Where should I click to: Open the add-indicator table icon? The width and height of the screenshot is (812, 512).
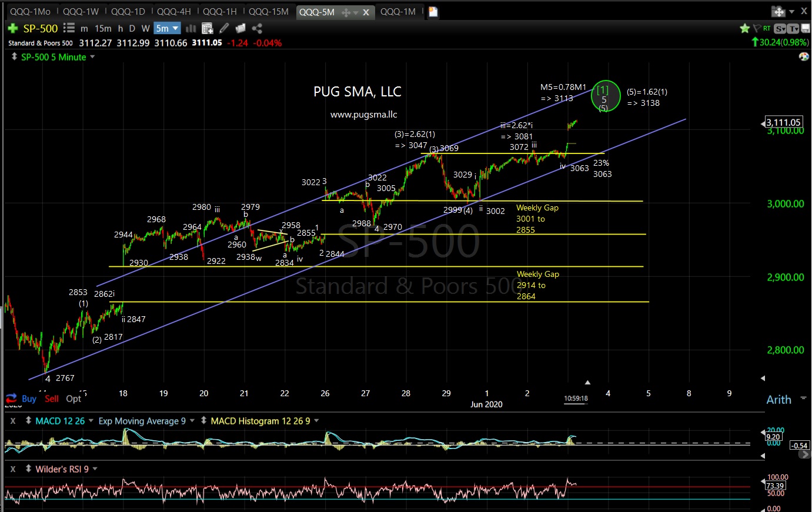(207, 28)
